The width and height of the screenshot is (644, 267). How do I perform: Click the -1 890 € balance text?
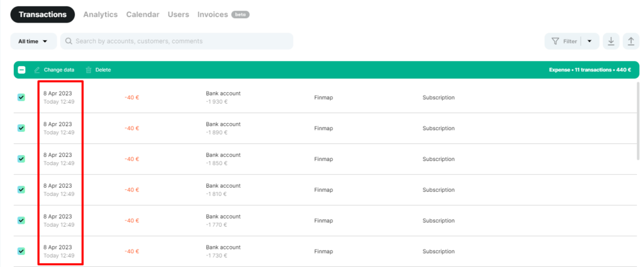[x=216, y=133]
